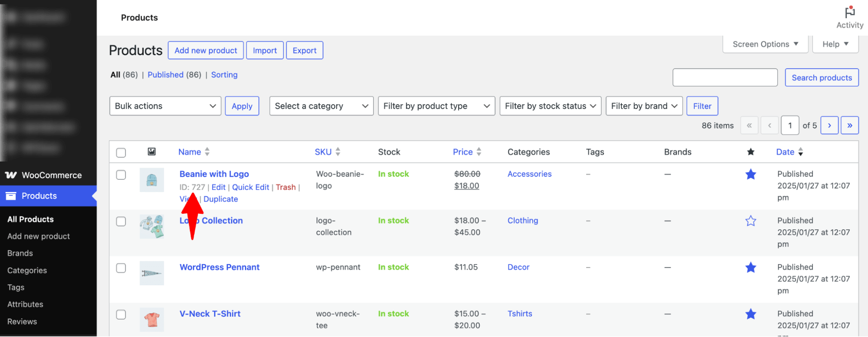Open V-Neck T-Shirt product link
Viewport: 868px width, 337px height.
click(x=210, y=314)
